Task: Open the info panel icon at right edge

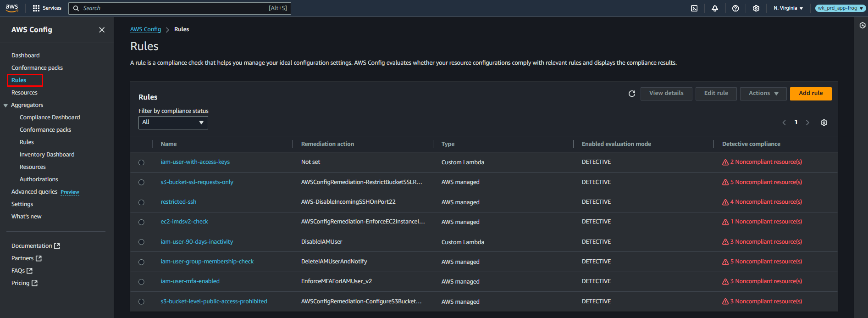Action: coord(862,26)
